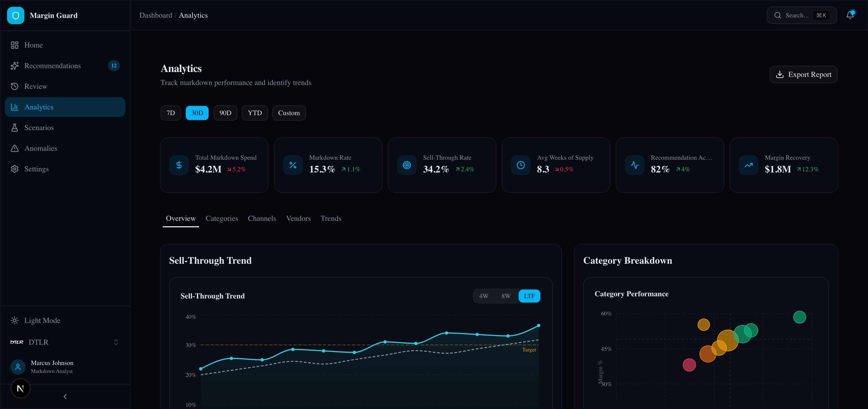Click Marcus Johnson profile name

[x=52, y=363]
